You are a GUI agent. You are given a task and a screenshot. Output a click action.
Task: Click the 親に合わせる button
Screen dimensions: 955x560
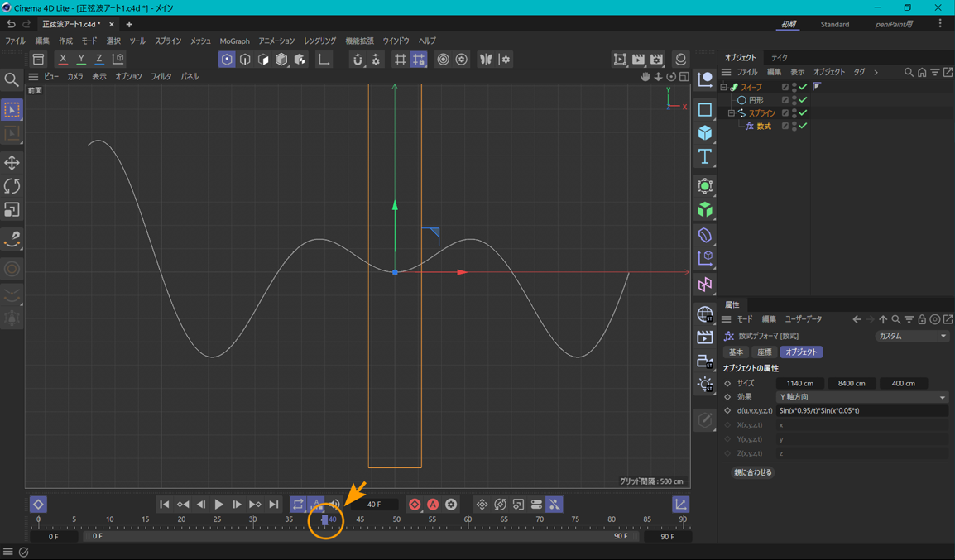(752, 472)
